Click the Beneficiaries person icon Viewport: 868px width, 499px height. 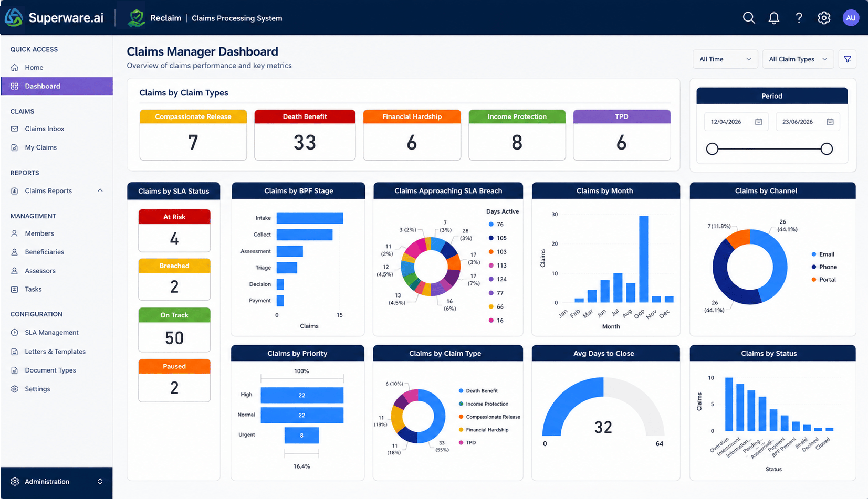tap(15, 252)
